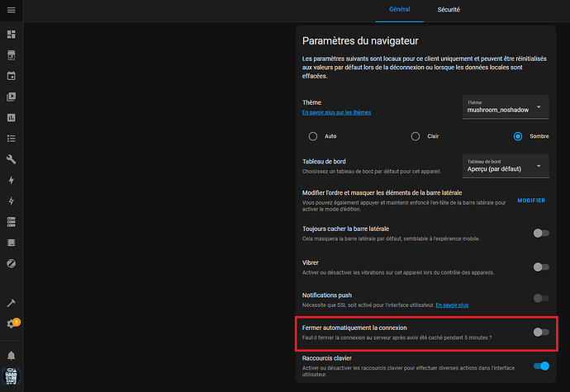The width and height of the screenshot is (570, 392).
Task: Switch to the Sécurité tab
Action: 449,10
